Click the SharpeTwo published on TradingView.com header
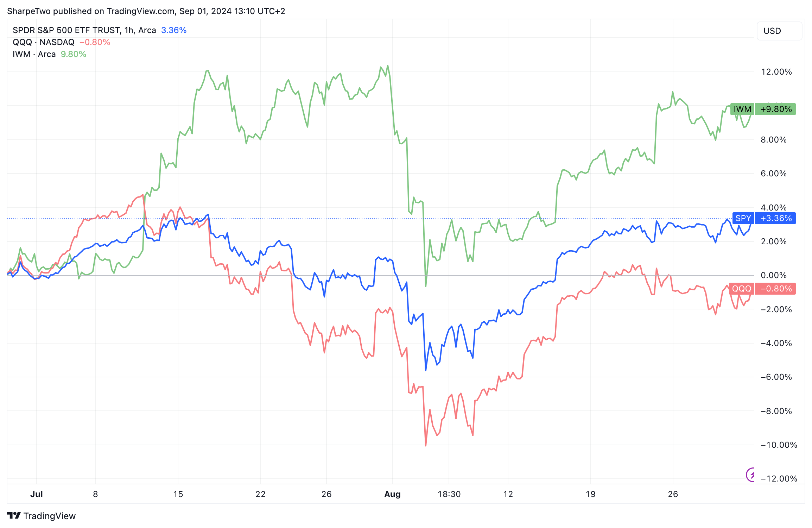The width and height of the screenshot is (812, 528). [x=146, y=11]
